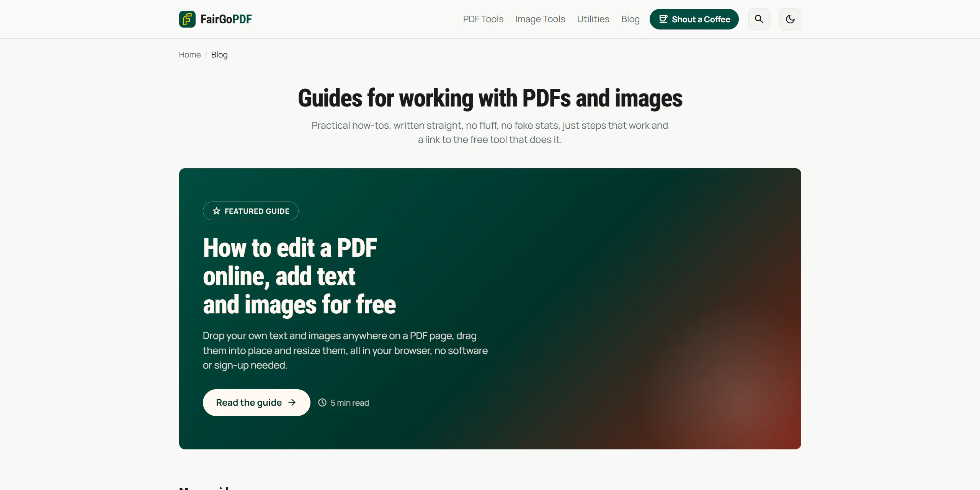Go to Blog in the navigation bar
This screenshot has width=980, height=490.
[630, 19]
